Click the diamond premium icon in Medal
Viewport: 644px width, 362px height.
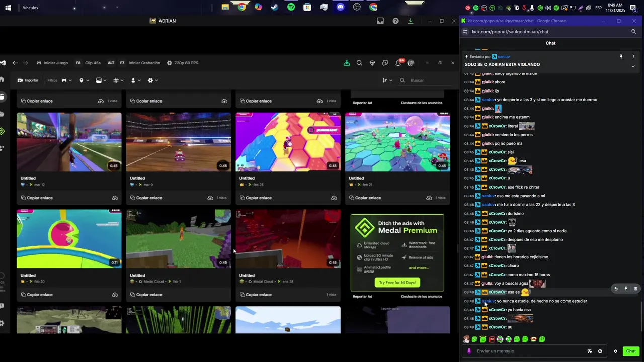pyautogui.click(x=372, y=63)
